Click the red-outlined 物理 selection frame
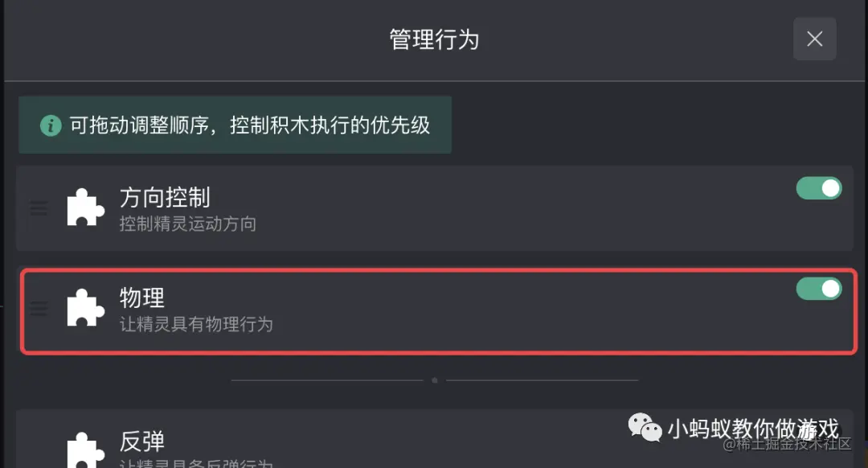 coord(434,311)
